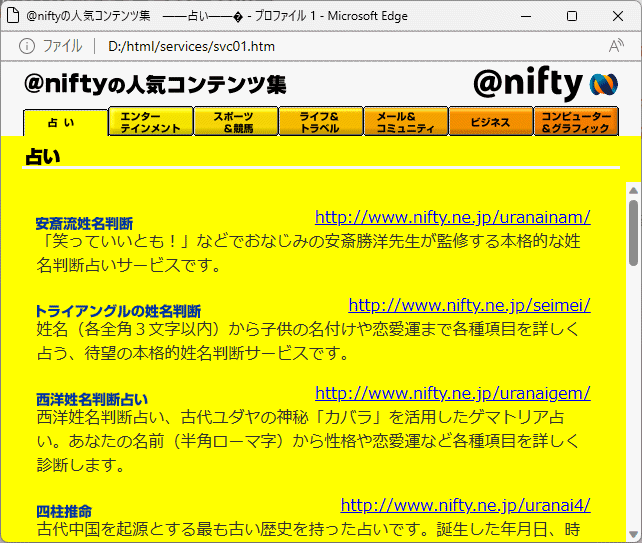The width and height of the screenshot is (642, 543).
Task: Go to the メール＆コミュニティ tab
Action: pyautogui.click(x=406, y=122)
